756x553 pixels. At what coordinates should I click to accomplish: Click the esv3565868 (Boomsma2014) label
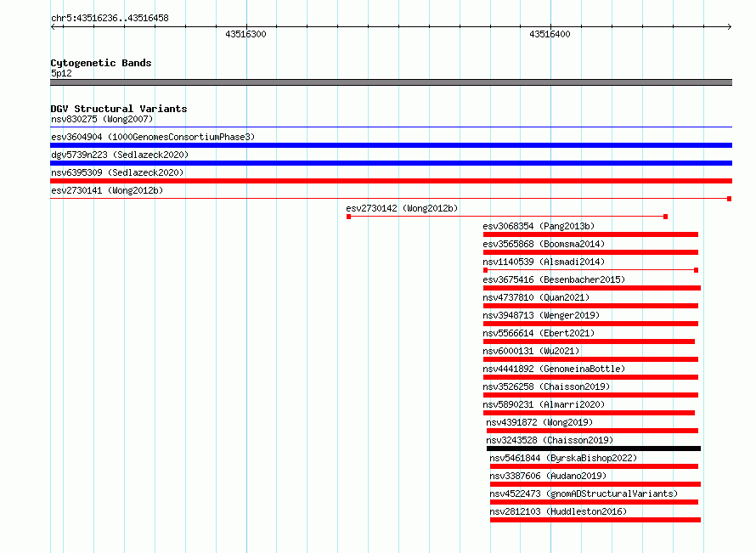(544, 244)
